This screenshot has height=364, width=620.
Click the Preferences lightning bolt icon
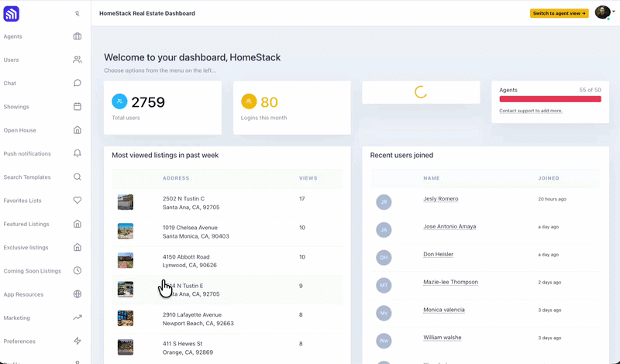[x=77, y=341]
